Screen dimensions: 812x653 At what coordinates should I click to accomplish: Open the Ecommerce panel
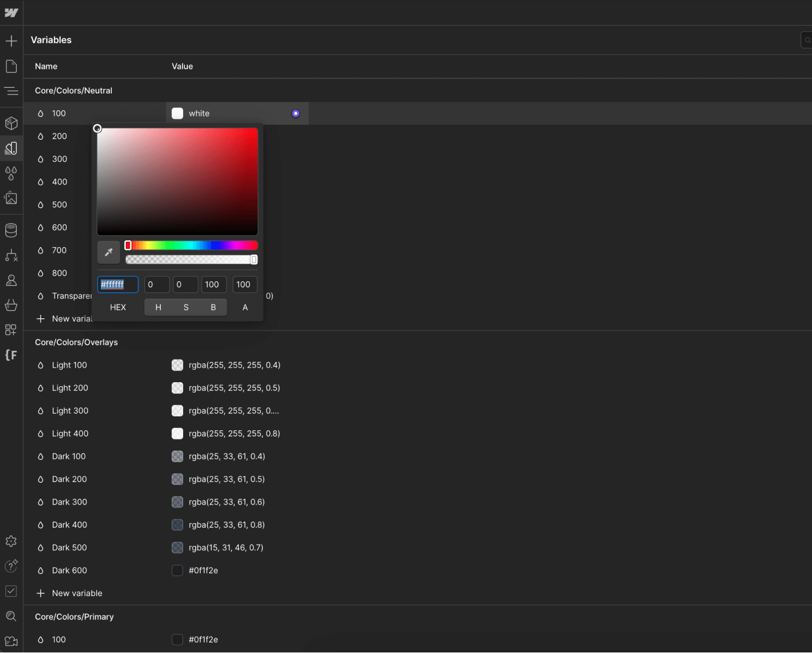(11, 305)
